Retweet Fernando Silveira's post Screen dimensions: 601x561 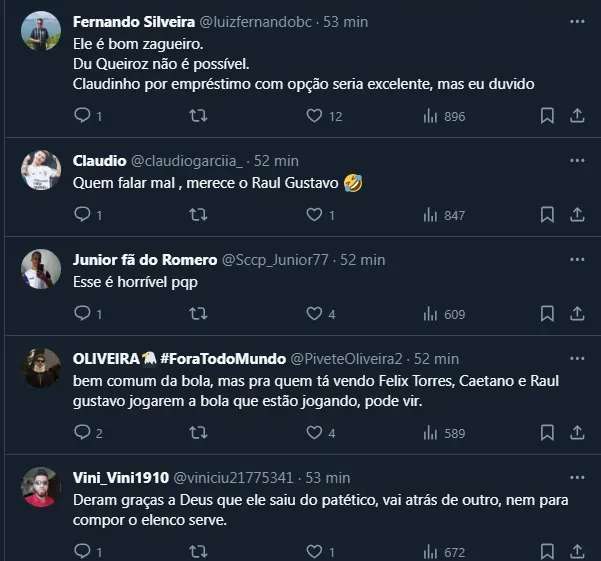coord(198,116)
